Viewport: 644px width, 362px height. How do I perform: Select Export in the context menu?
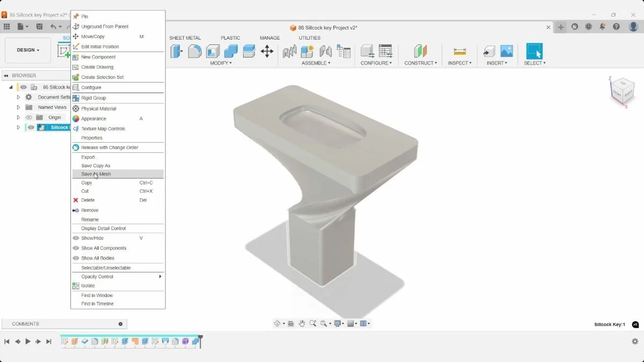(118, 157)
